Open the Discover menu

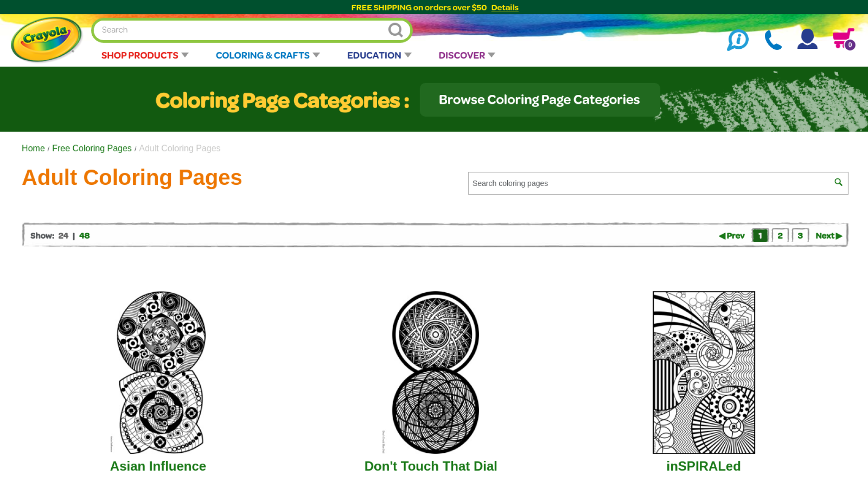point(467,55)
